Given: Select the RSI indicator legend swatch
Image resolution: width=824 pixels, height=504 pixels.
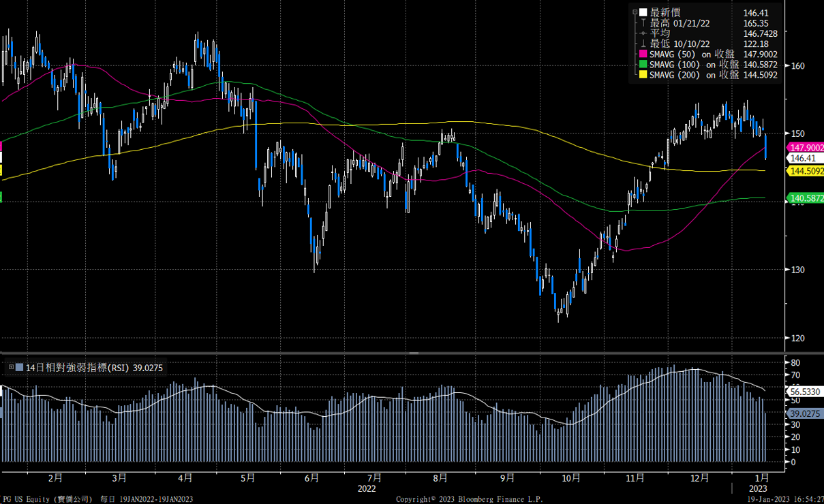Looking at the screenshot, I should coord(19,368).
